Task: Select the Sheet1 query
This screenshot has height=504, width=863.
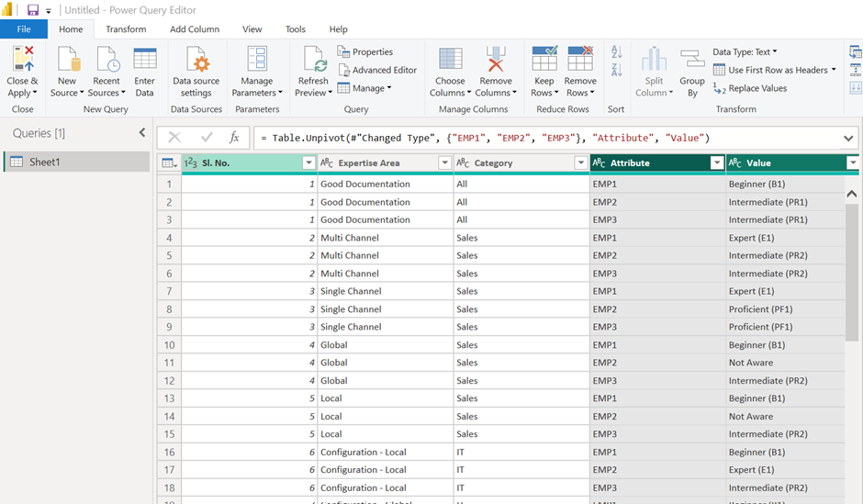Action: [77, 162]
